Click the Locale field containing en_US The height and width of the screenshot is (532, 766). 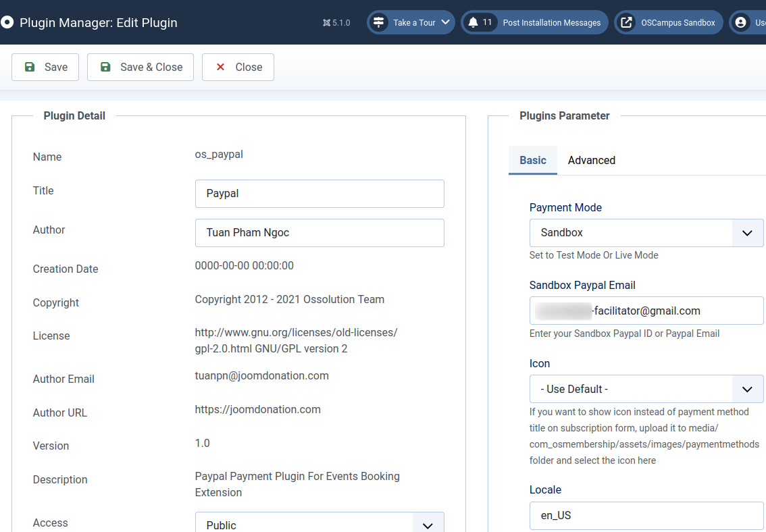tap(646, 515)
